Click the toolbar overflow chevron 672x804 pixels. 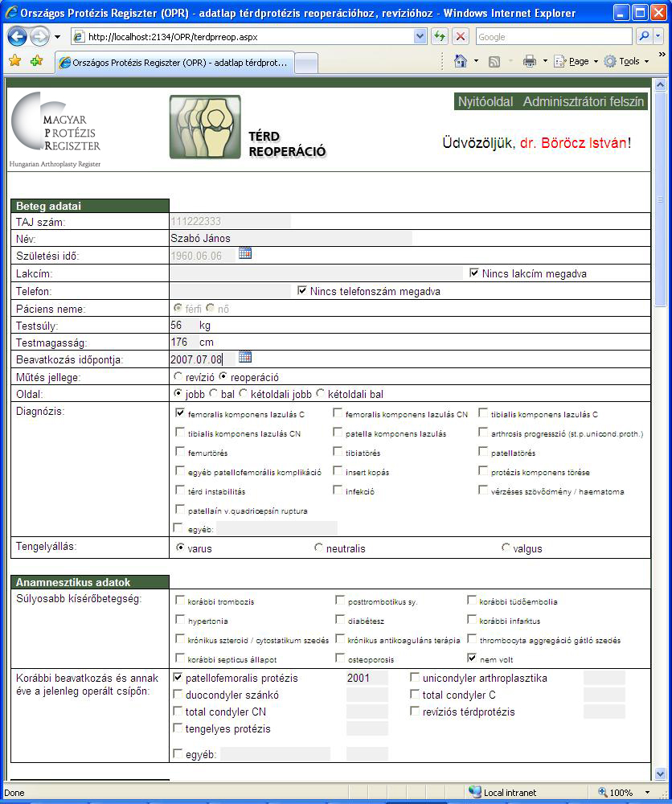[662, 54]
